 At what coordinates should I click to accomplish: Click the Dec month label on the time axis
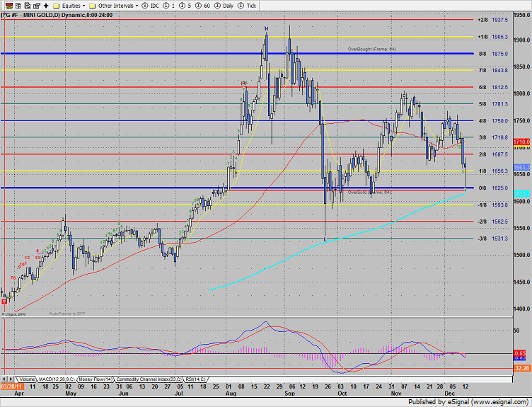pyautogui.click(x=449, y=394)
